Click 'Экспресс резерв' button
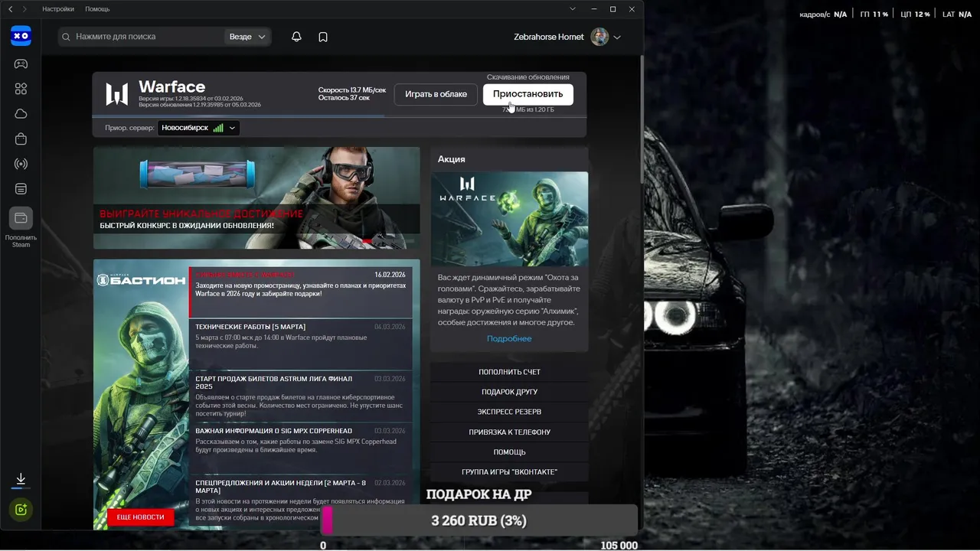The image size is (980, 551). (x=509, y=412)
